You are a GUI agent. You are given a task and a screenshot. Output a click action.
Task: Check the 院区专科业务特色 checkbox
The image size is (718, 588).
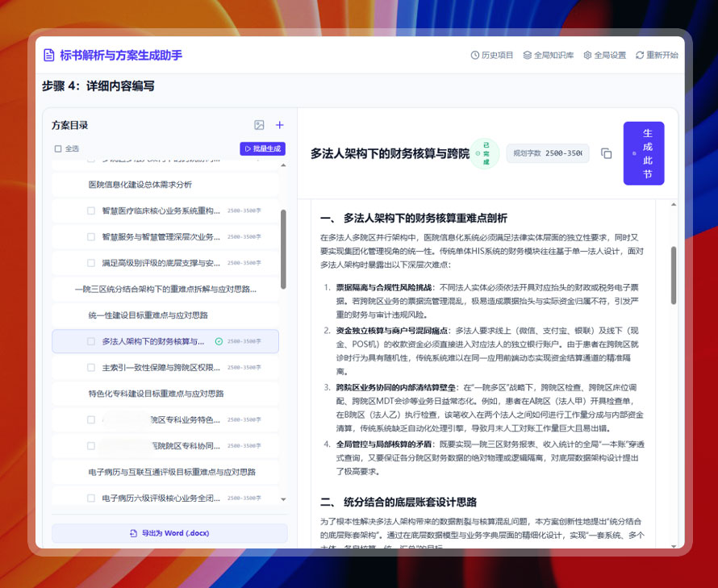click(91, 419)
